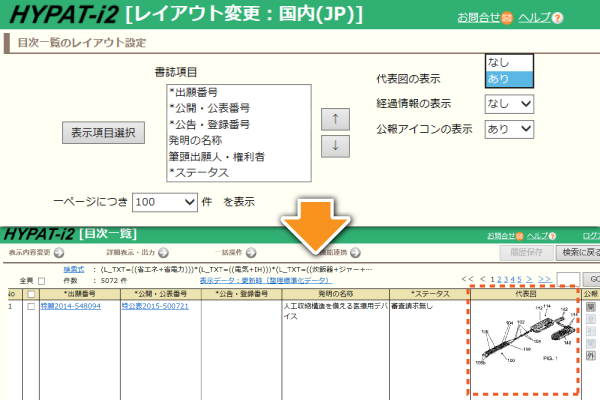Open application link 特願2014-548094
This screenshot has height=400, width=600.
72,307
